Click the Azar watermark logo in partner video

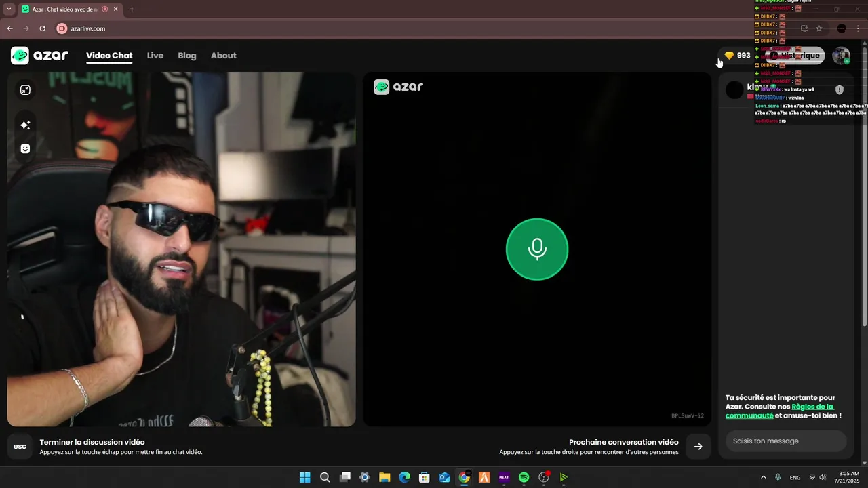pos(399,87)
